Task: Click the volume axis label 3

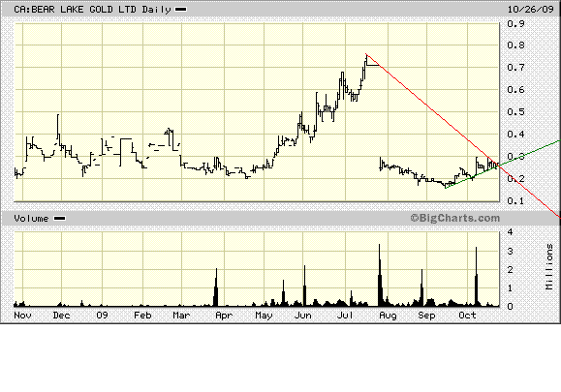Action: pyautogui.click(x=511, y=251)
